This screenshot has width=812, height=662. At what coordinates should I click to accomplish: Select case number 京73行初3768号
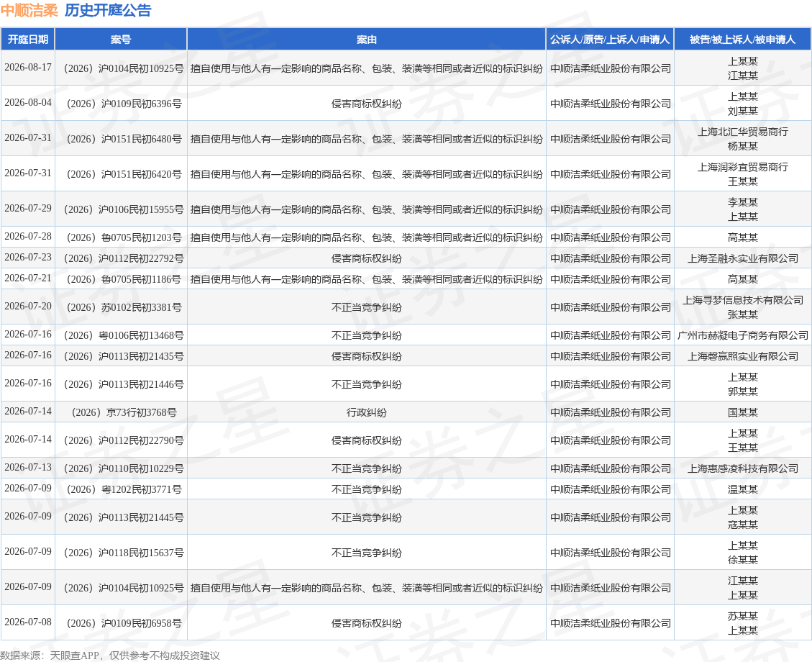point(124,412)
